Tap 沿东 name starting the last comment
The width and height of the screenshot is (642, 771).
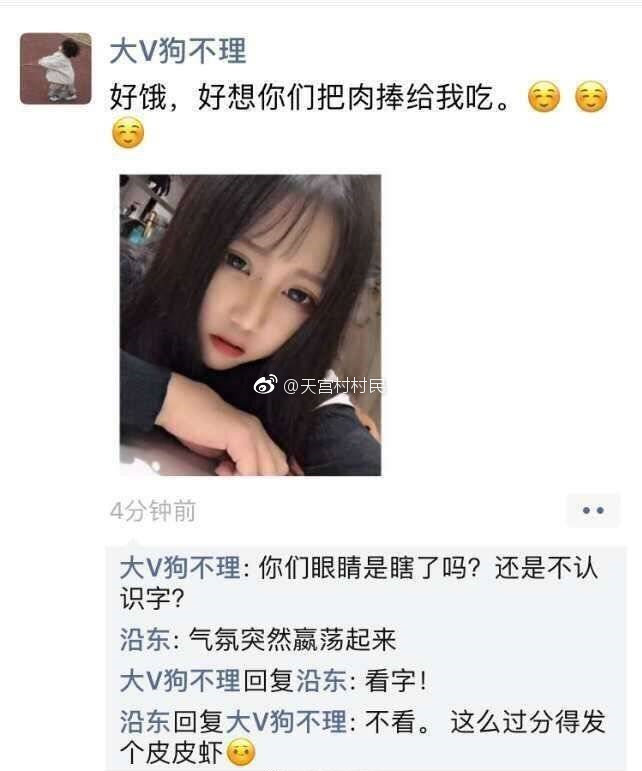pos(145,722)
